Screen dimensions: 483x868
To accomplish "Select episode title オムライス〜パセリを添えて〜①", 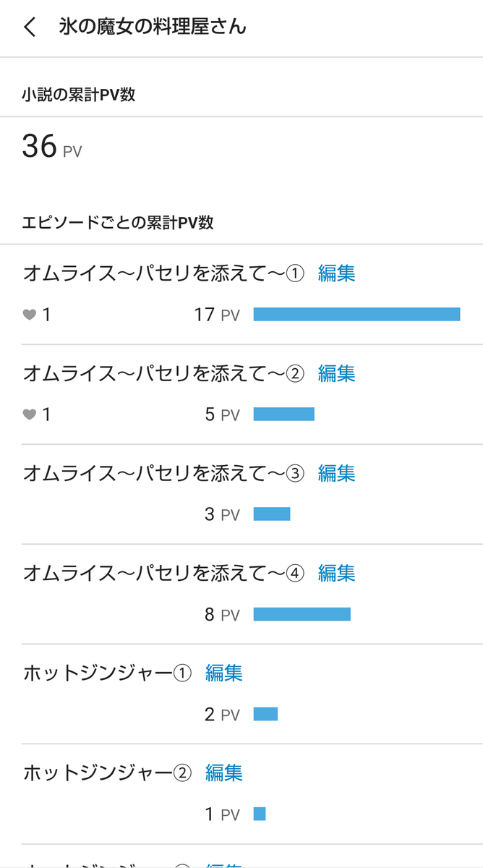I will pyautogui.click(x=164, y=273).
